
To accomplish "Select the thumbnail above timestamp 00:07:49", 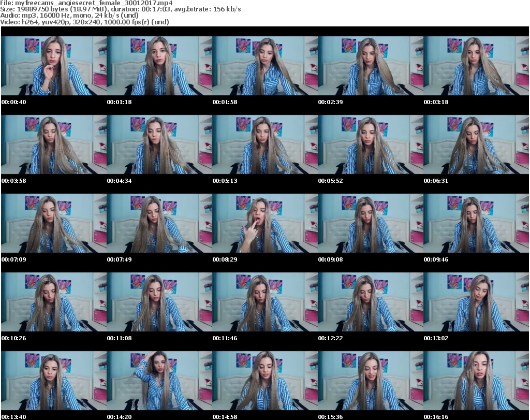I will coord(159,223).
